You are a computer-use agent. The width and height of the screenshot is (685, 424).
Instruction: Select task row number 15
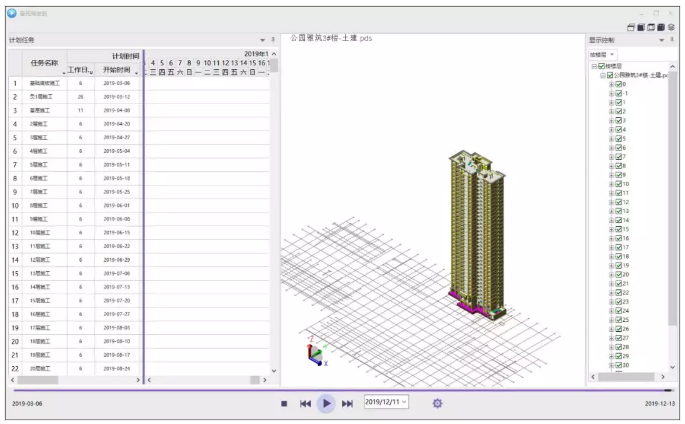point(15,273)
